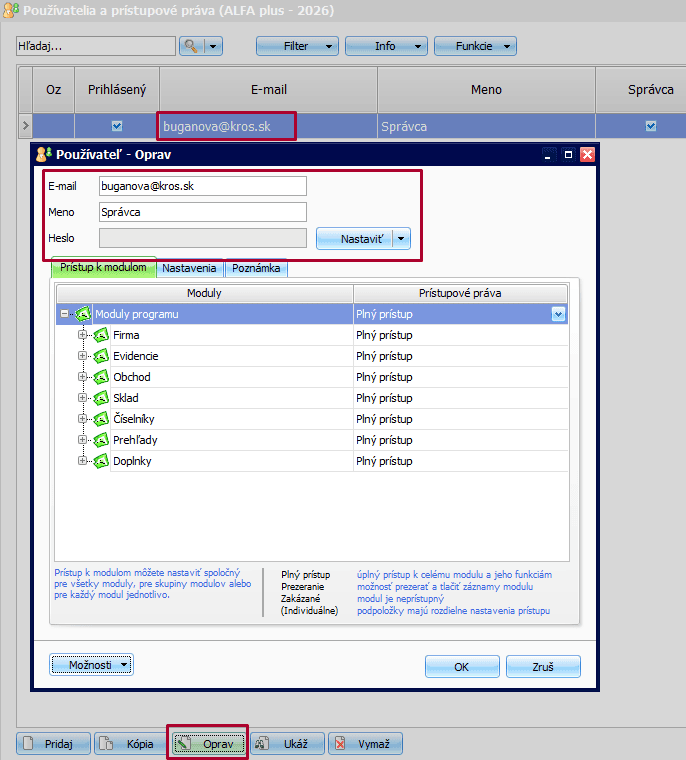The image size is (686, 760).
Task: Click the Moduly column header
Action: [205, 293]
